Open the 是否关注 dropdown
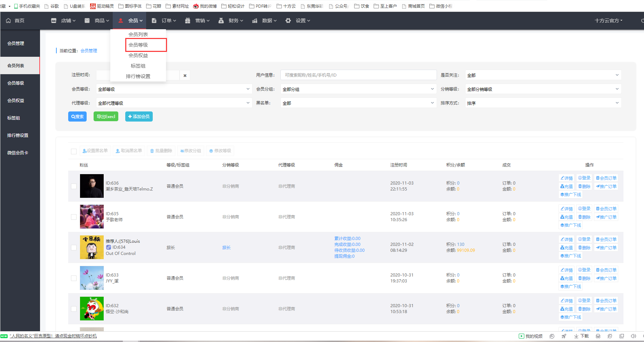The height and width of the screenshot is (342, 644). [543, 75]
